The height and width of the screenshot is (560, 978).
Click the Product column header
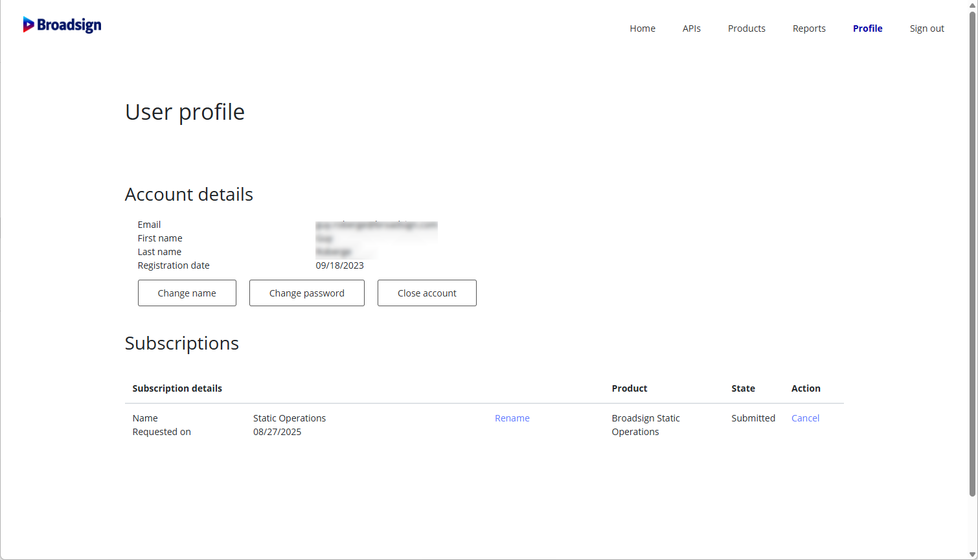[630, 388]
